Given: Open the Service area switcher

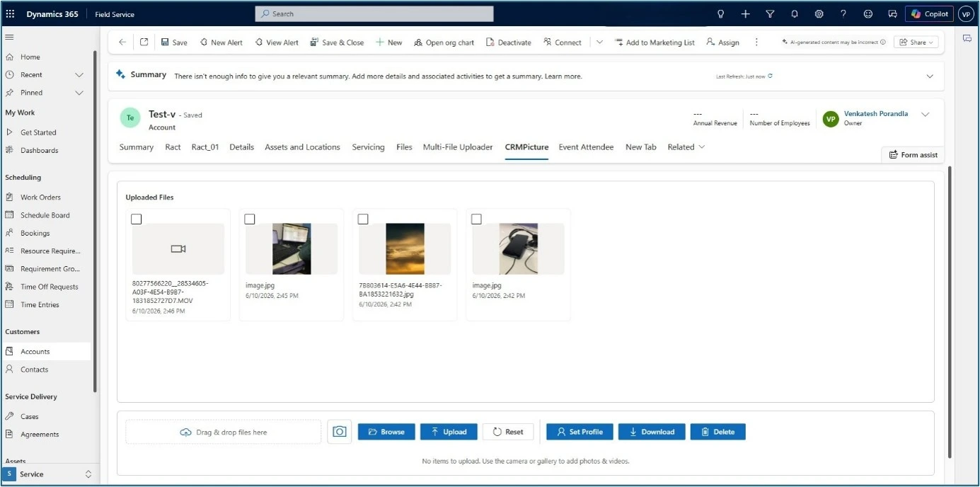Looking at the screenshot, I should click(x=48, y=474).
